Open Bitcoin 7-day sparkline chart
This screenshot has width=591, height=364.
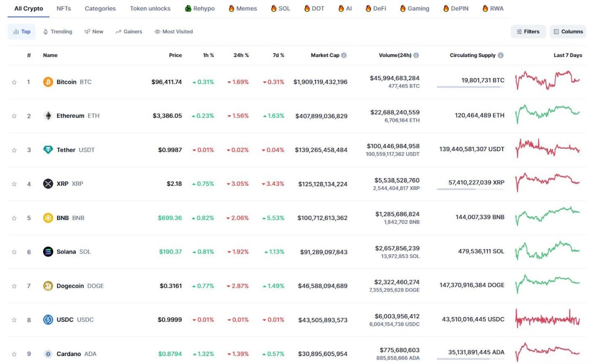click(x=547, y=80)
